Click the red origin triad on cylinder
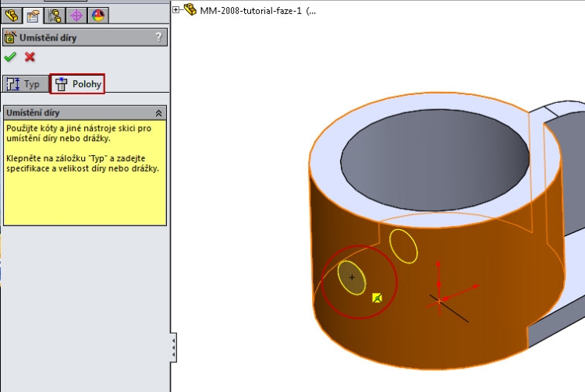 coord(439,300)
